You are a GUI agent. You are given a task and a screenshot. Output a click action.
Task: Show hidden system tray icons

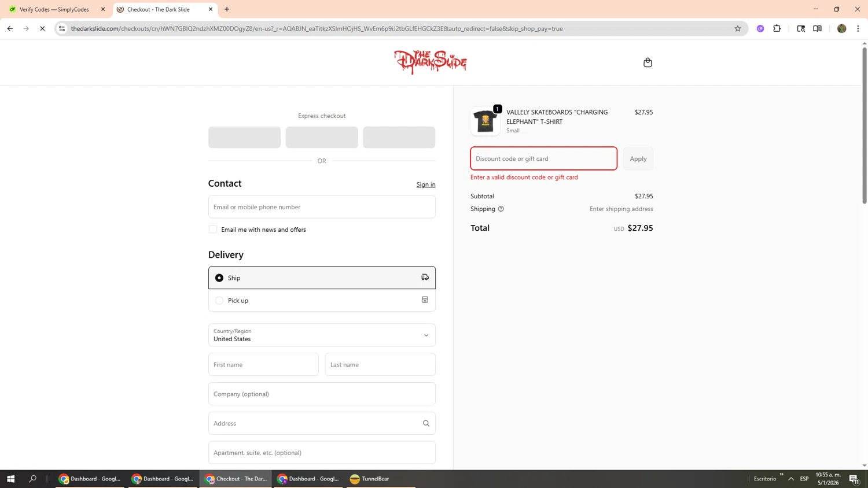(791, 479)
